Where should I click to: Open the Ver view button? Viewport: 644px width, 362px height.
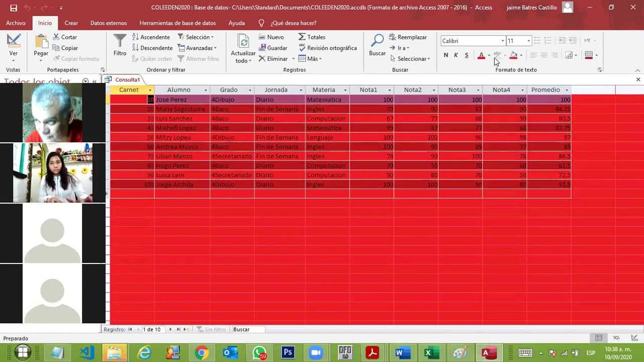[x=14, y=47]
